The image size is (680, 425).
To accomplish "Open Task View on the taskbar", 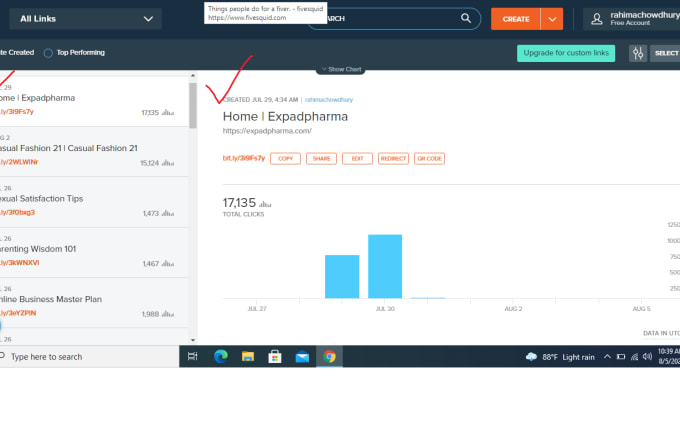I will [x=193, y=356].
